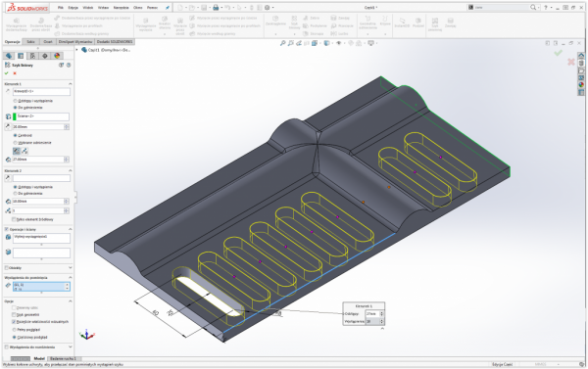Open the DimXpertManager tab icon
The image size is (588, 369).
[45, 56]
